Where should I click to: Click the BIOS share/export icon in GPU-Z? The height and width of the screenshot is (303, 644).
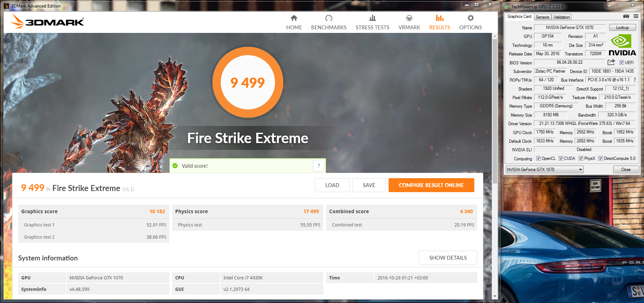click(x=611, y=62)
